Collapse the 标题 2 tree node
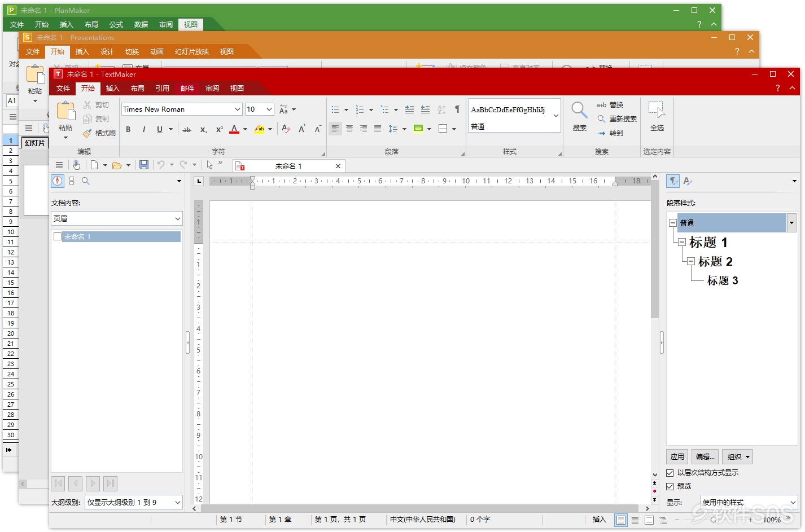 coord(691,261)
